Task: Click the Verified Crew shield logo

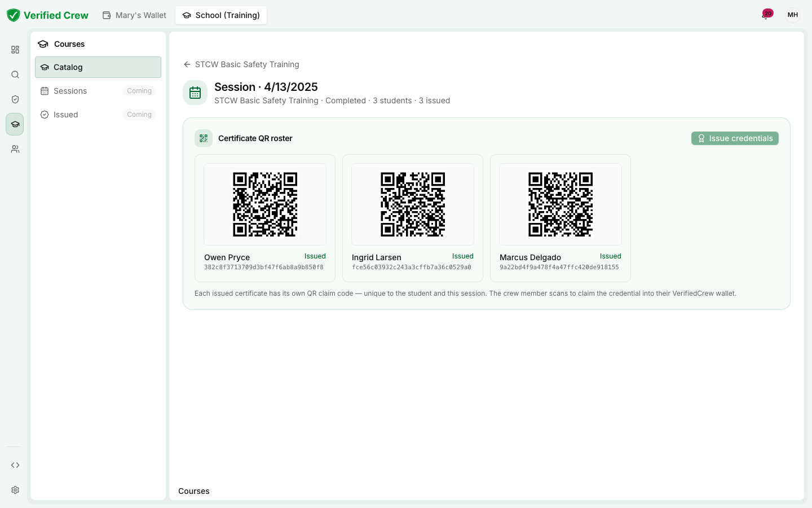Action: pyautogui.click(x=14, y=15)
